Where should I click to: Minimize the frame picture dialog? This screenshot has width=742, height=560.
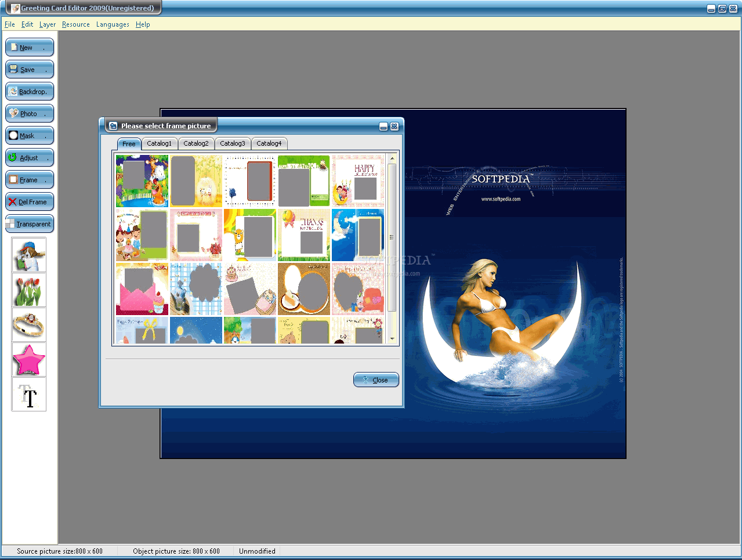[383, 127]
